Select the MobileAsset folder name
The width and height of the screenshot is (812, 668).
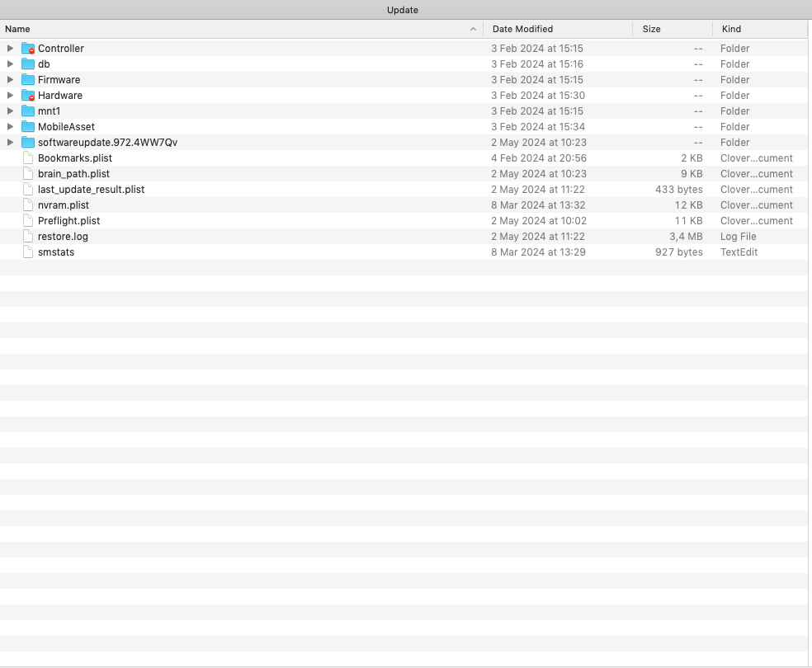point(66,127)
